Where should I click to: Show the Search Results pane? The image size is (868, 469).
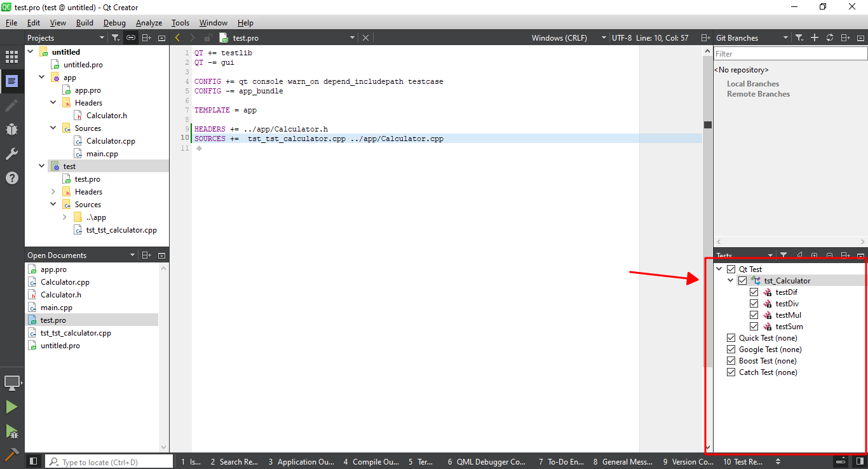click(234, 462)
